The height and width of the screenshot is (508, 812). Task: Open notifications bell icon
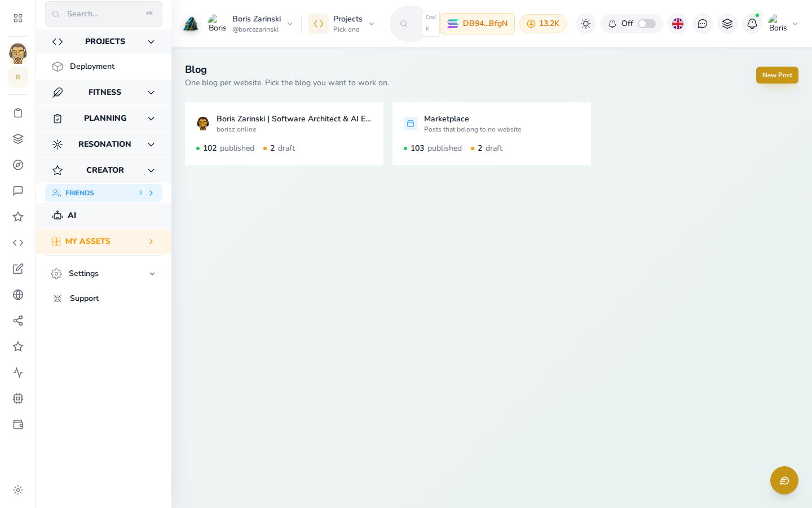point(752,24)
